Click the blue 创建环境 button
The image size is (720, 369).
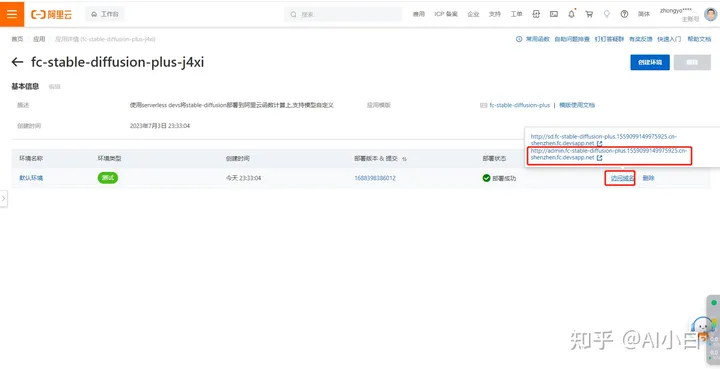(650, 62)
